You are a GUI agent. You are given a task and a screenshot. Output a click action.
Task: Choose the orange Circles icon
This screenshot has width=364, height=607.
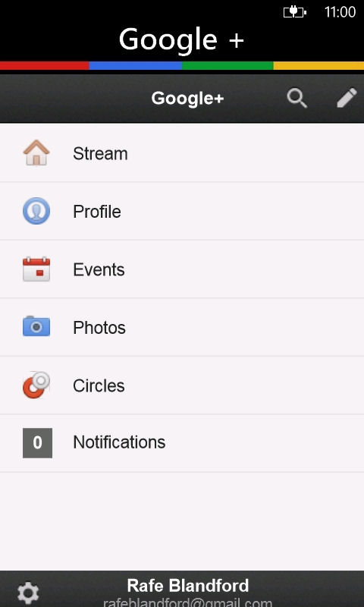coord(36,385)
